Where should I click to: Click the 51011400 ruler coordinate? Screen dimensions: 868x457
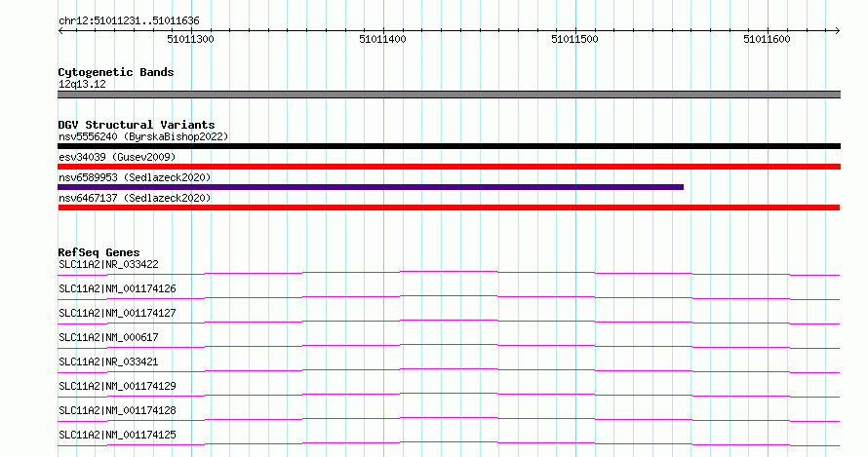tap(382, 39)
